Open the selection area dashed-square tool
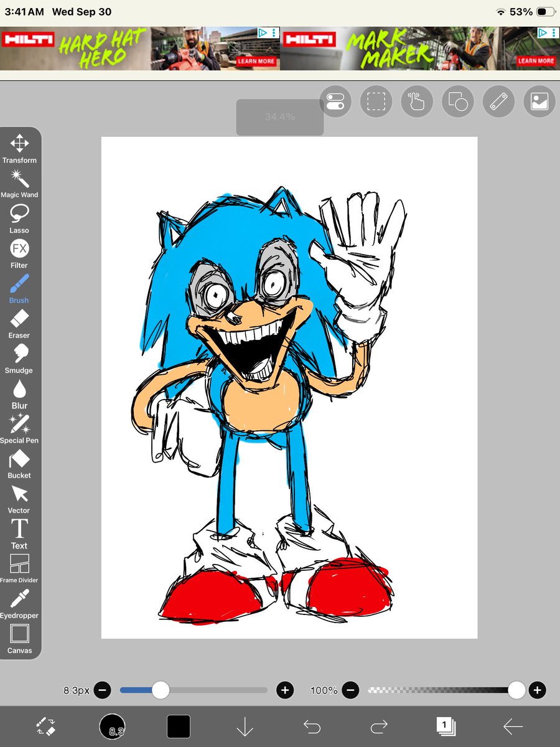 [376, 101]
